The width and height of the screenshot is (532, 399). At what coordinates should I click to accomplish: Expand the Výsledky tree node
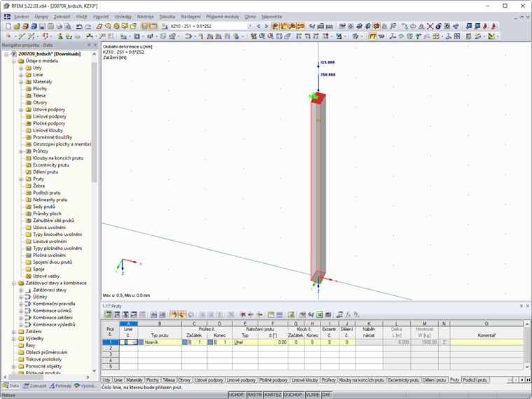(13, 339)
